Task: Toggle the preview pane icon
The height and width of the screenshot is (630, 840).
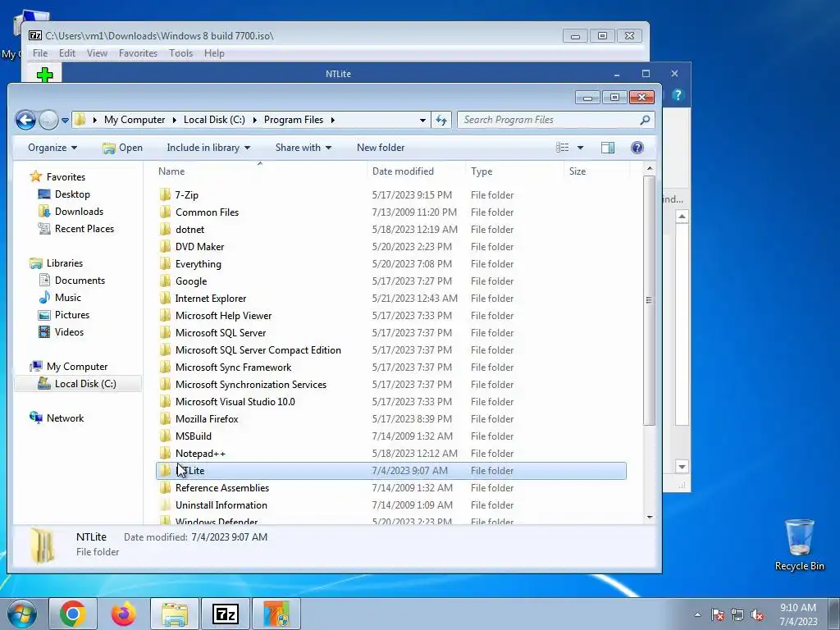Action: pos(608,148)
